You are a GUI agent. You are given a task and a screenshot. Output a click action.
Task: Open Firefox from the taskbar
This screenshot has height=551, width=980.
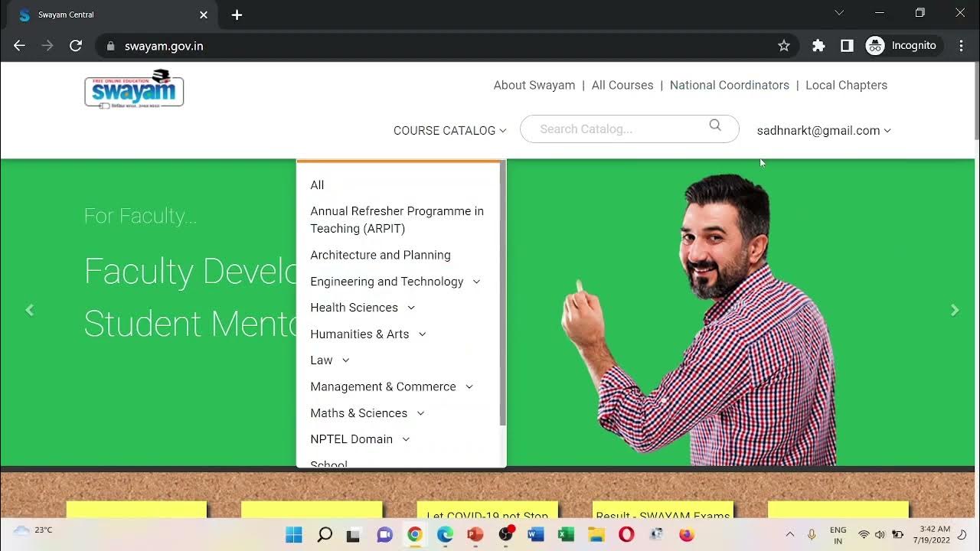click(x=687, y=534)
